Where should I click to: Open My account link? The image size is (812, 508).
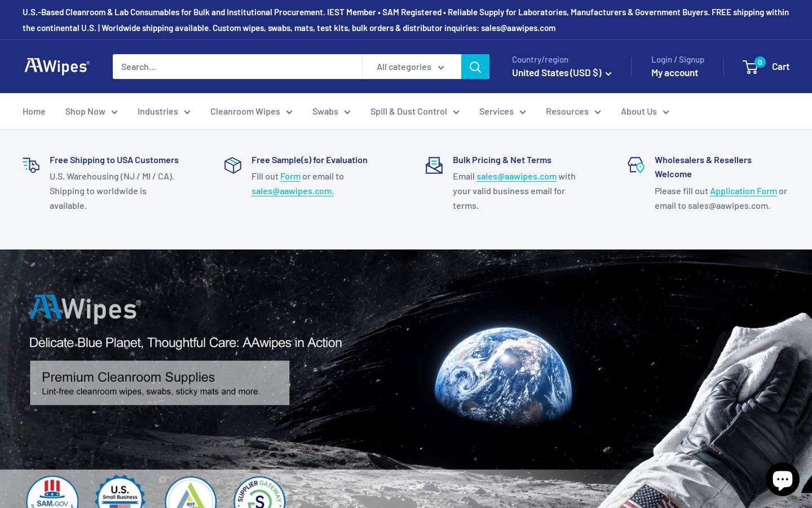[x=674, y=73]
